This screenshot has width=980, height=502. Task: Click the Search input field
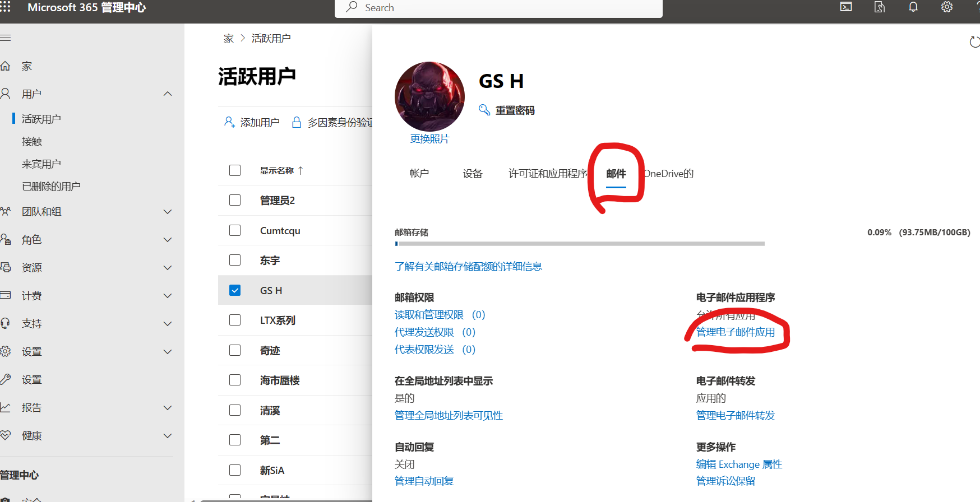(x=498, y=8)
